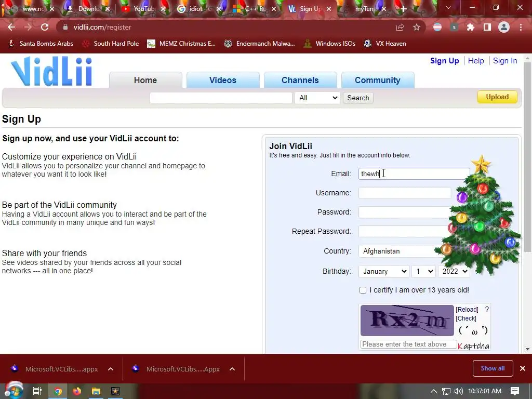Screen dimensions: 532x399
Task: Close the YouTube tab
Action: point(163,9)
